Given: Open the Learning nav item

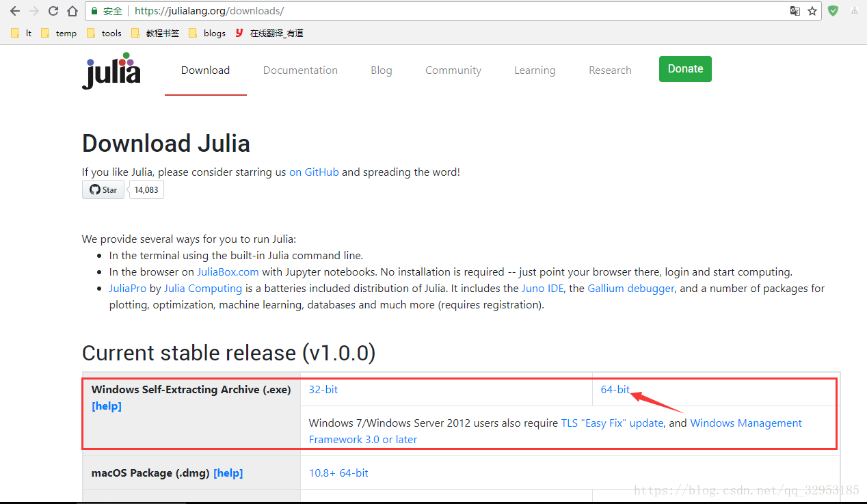Looking at the screenshot, I should (x=535, y=70).
